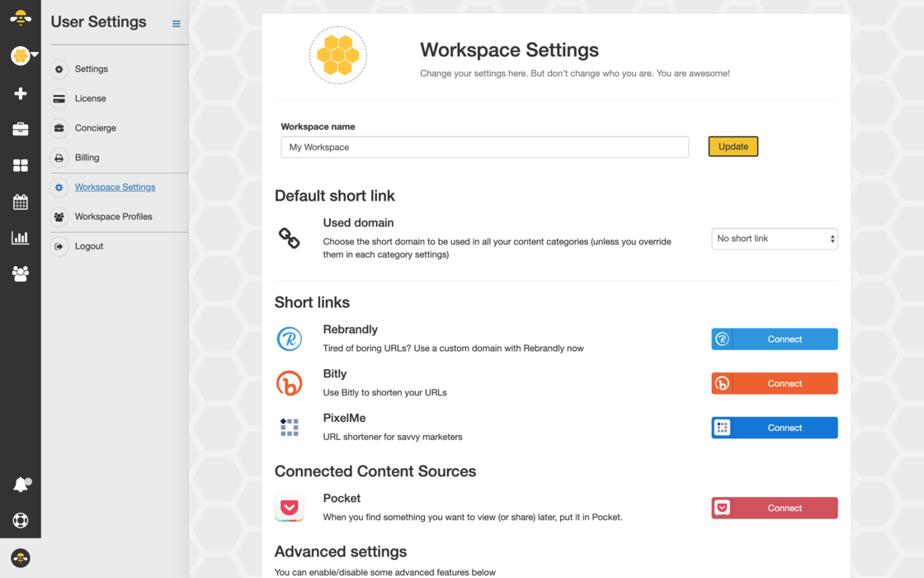The height and width of the screenshot is (578, 924).
Task: Click the team members icon in sidebar
Action: click(x=21, y=273)
